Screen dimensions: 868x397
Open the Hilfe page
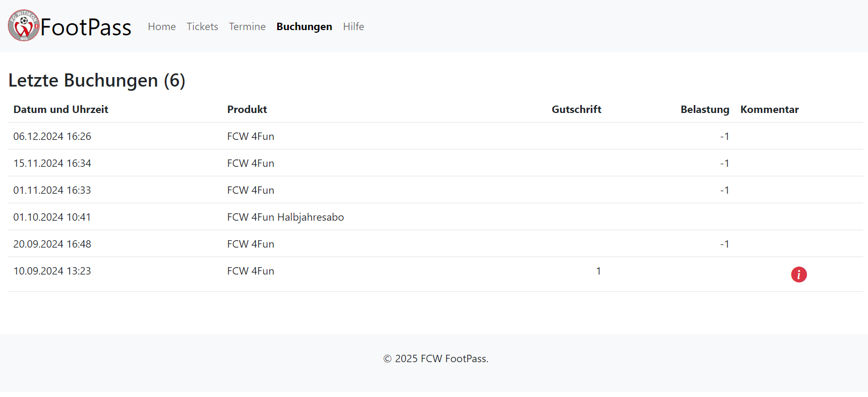(x=353, y=26)
